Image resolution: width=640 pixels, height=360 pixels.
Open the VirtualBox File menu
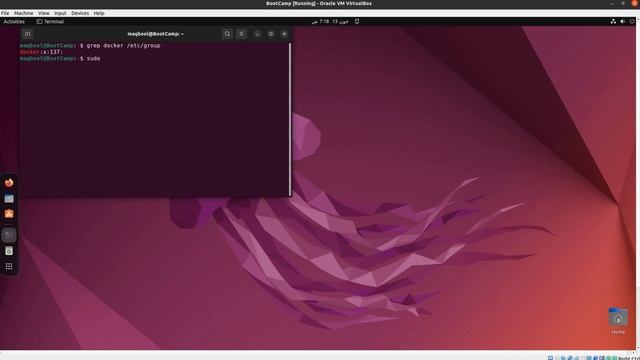click(x=5, y=13)
